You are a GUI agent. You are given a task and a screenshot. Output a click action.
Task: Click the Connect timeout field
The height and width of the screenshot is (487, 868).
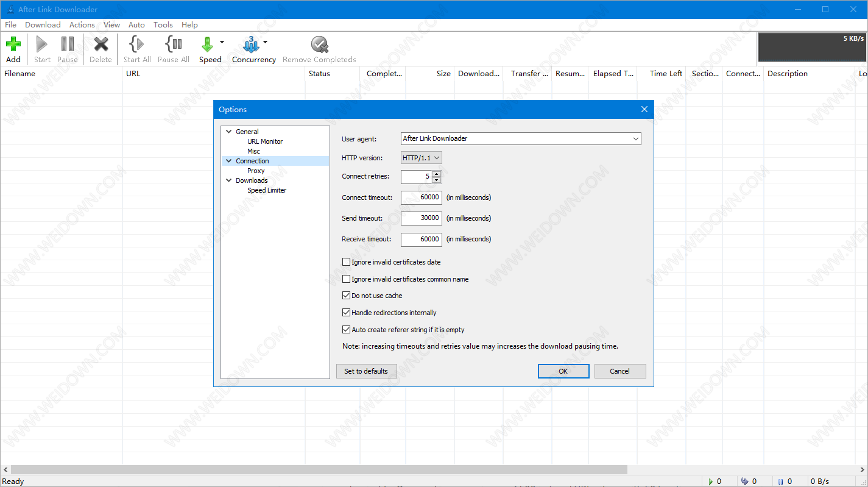(422, 197)
